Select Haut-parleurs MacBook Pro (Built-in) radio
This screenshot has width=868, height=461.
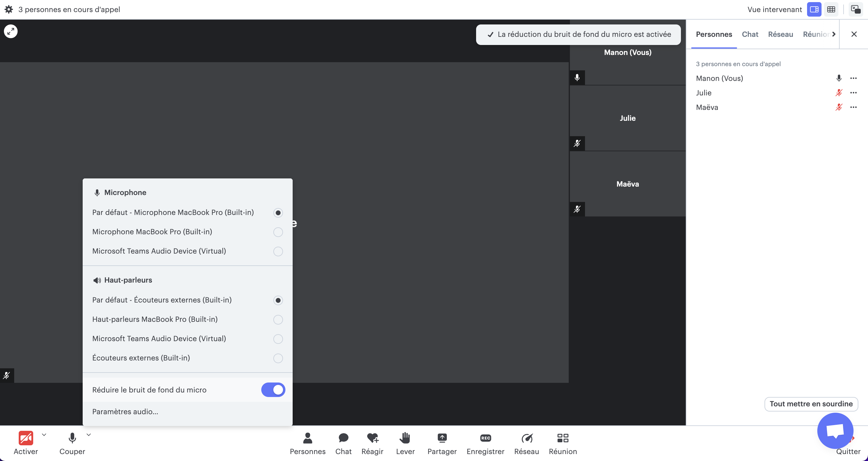click(278, 319)
